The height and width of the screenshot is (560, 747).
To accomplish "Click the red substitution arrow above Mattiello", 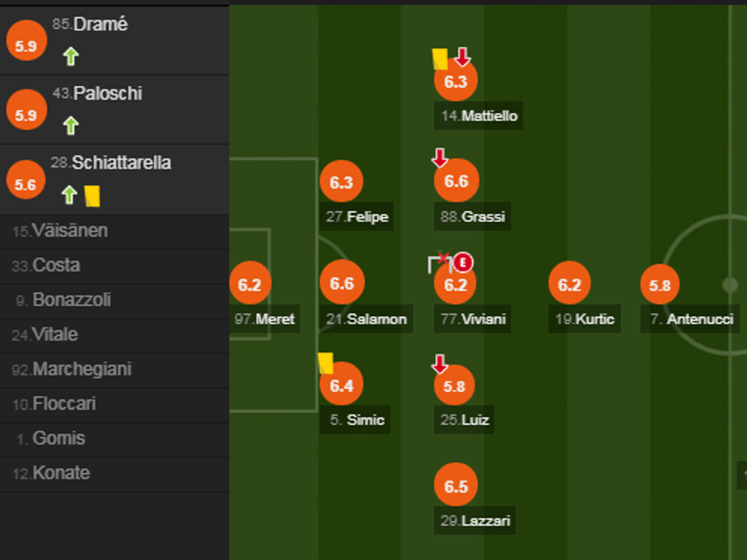I will pos(463,57).
